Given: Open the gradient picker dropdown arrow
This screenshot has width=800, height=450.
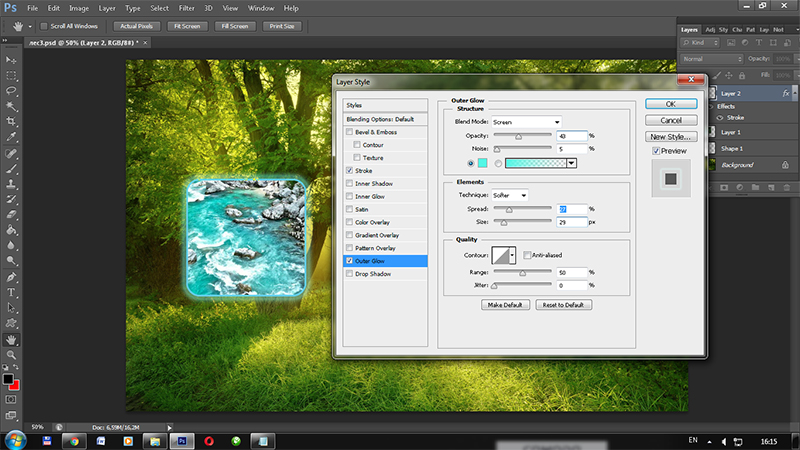Looking at the screenshot, I should (571, 163).
